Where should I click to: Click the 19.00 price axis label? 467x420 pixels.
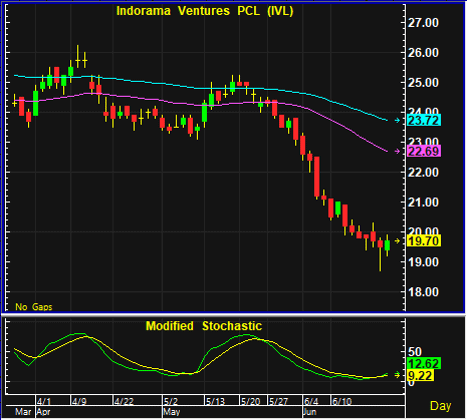point(423,262)
